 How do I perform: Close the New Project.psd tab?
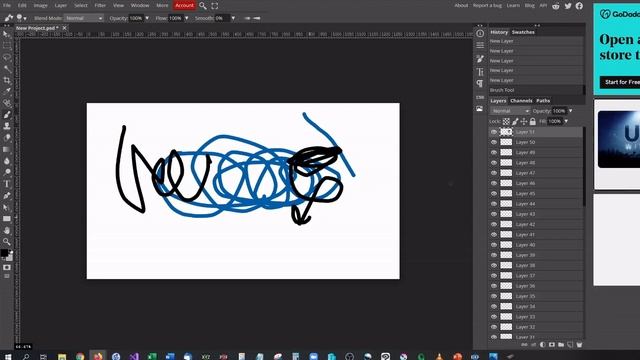click(64, 28)
